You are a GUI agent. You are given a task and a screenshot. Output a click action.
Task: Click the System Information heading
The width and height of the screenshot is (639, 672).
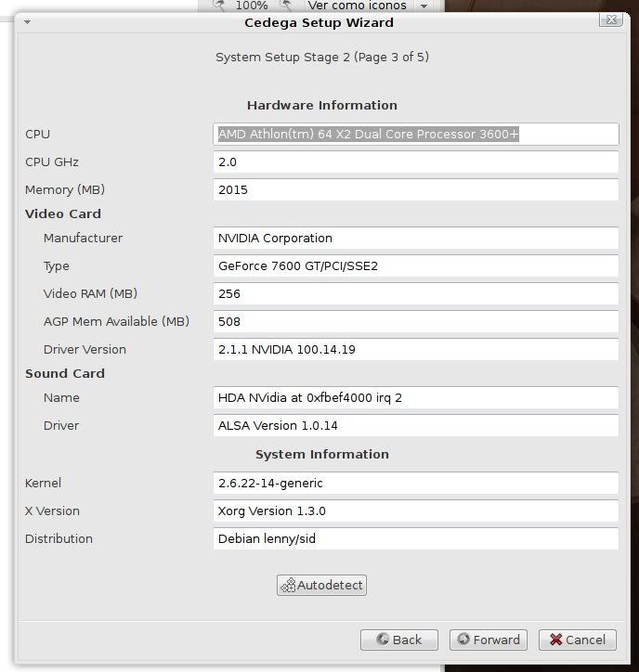[x=322, y=454]
